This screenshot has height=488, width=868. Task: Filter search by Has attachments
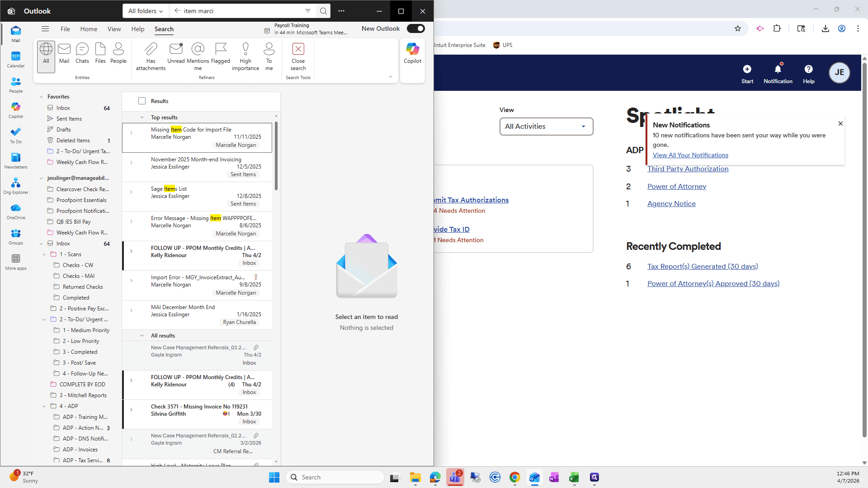pyautogui.click(x=151, y=56)
